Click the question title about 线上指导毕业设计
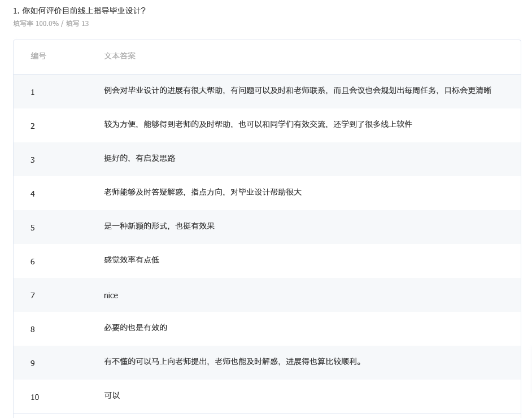Image resolution: width=532 pixels, height=418 pixels. [83, 11]
